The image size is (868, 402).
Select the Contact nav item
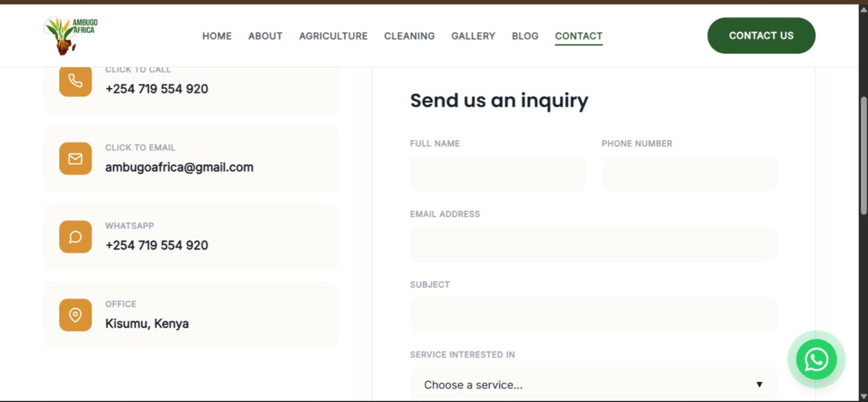click(579, 36)
